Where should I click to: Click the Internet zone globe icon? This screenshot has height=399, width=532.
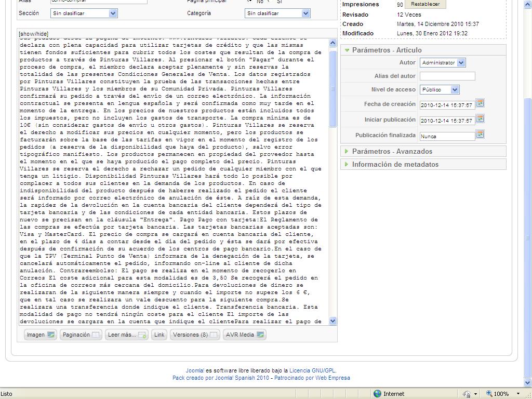click(377, 394)
